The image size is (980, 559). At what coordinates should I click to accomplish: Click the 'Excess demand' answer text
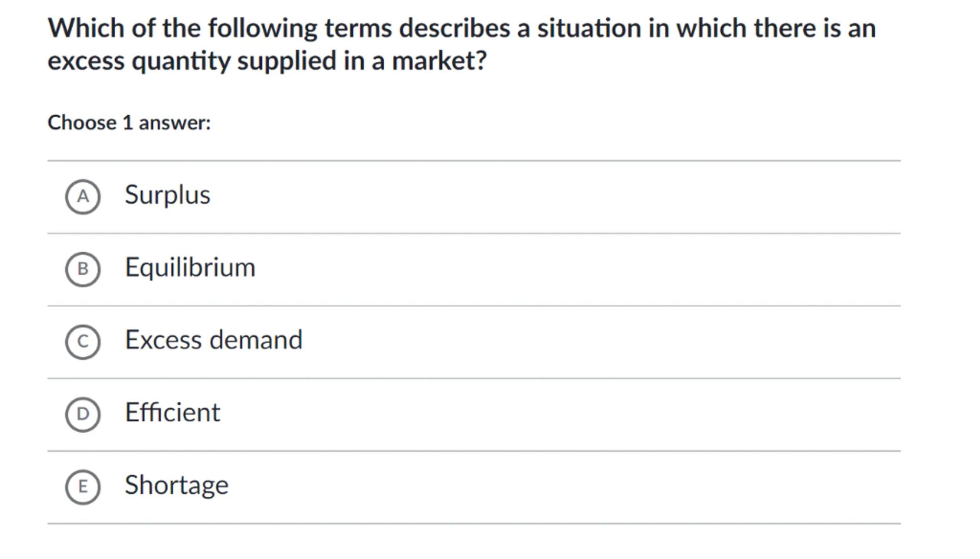[213, 340]
